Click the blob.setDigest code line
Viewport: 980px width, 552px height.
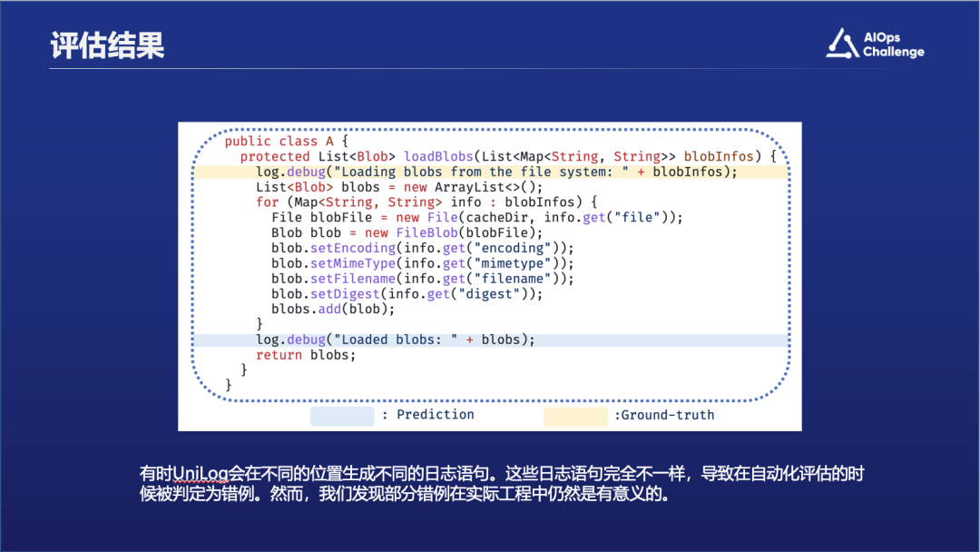point(407,293)
